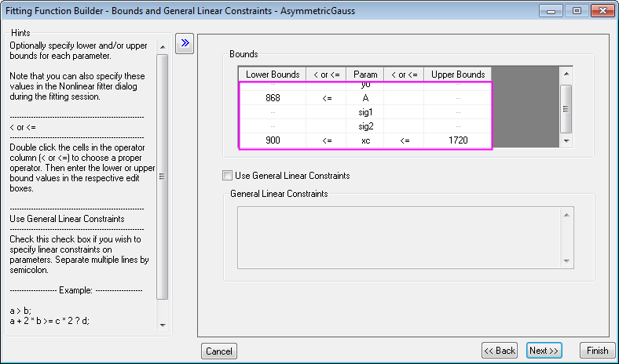Click the Upper Bounds column header
Screen dimensions: 619x364
458,75
